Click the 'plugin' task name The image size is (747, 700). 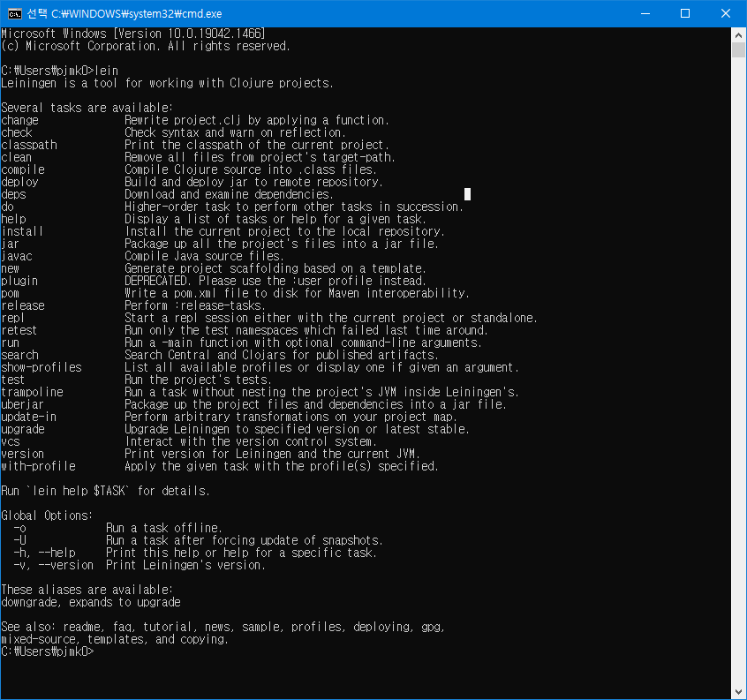[x=19, y=281]
